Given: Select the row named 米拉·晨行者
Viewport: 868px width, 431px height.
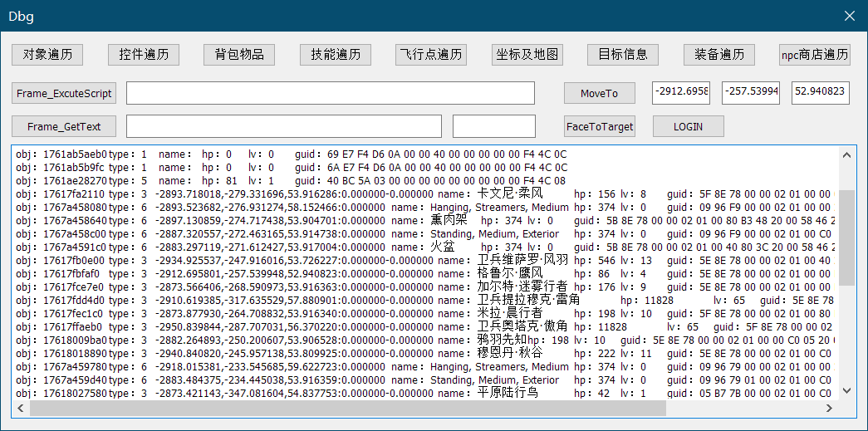Looking at the screenshot, I should pos(425,314).
